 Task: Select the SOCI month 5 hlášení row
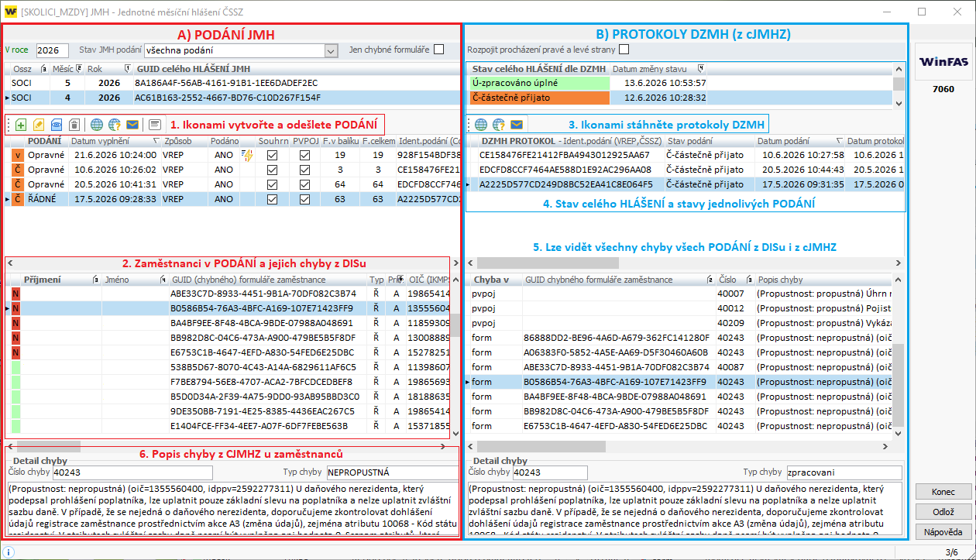(233, 83)
